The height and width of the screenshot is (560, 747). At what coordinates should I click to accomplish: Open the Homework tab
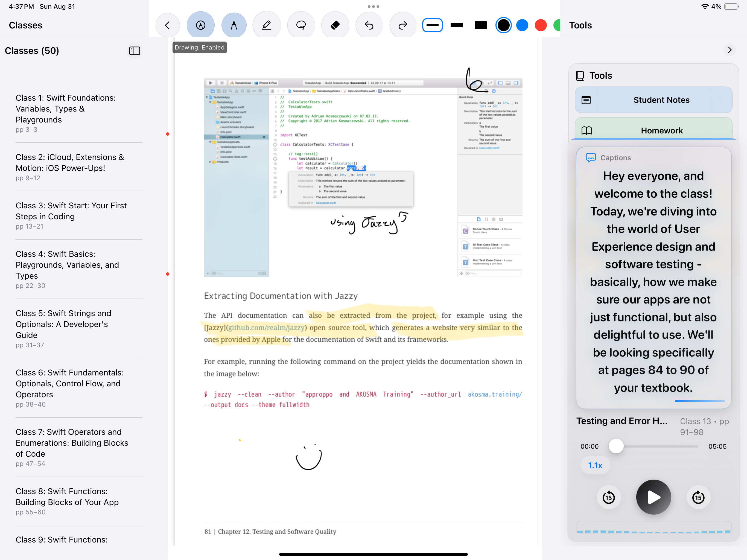click(653, 130)
